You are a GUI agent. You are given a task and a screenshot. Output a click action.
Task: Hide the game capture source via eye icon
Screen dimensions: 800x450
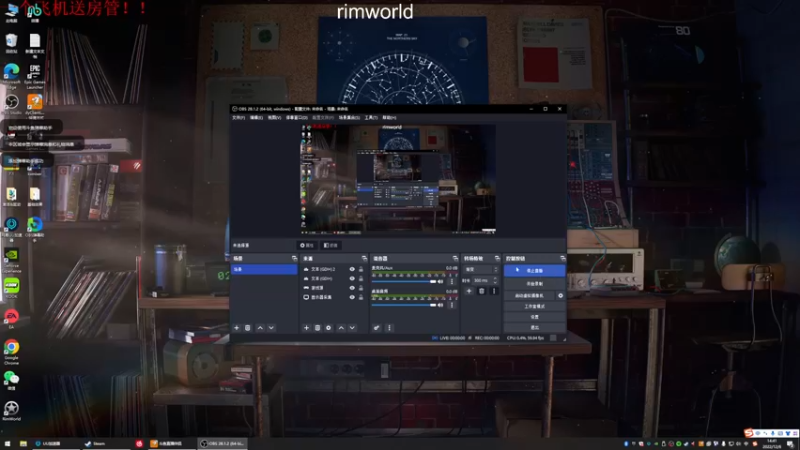click(x=352, y=288)
